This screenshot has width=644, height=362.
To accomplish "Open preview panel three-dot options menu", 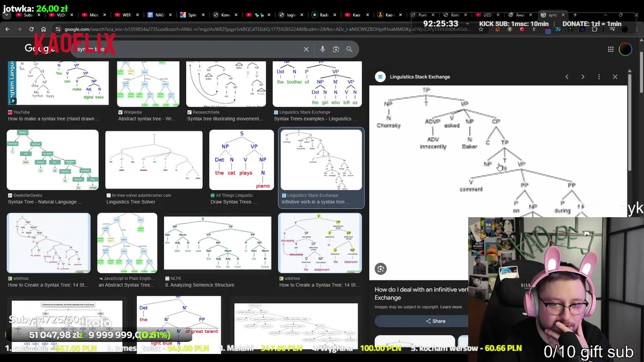I will 599,77.
